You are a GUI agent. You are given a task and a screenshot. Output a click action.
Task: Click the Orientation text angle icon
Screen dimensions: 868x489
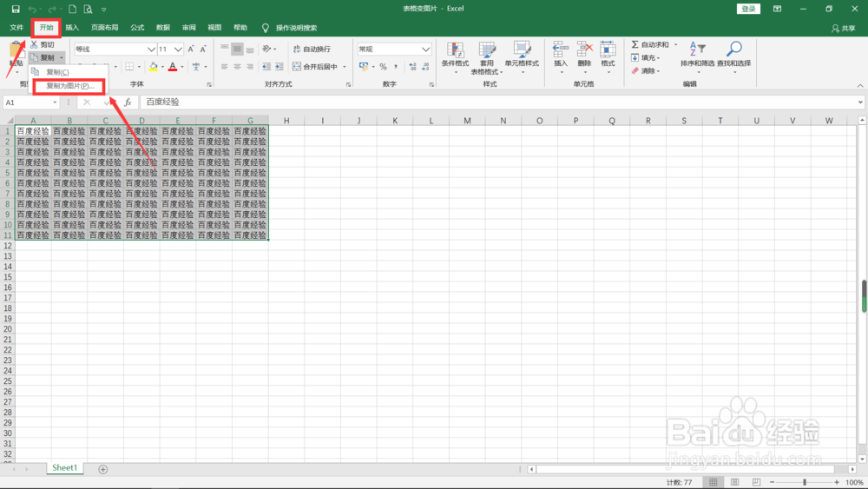pyautogui.click(x=267, y=49)
